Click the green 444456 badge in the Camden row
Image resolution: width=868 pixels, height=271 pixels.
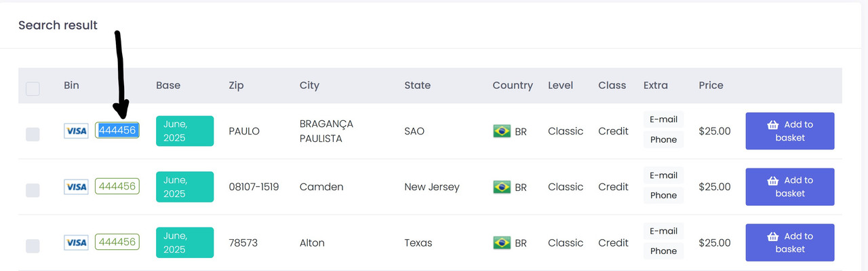point(117,186)
